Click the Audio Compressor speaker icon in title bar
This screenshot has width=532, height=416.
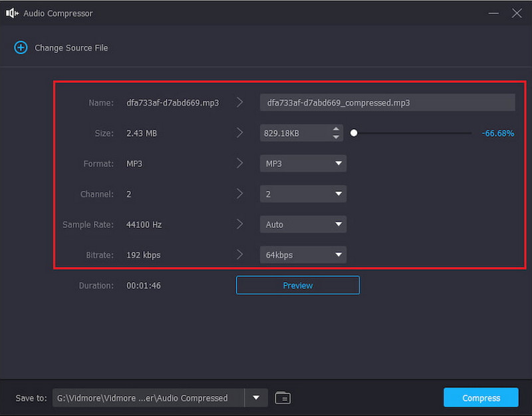coord(11,13)
